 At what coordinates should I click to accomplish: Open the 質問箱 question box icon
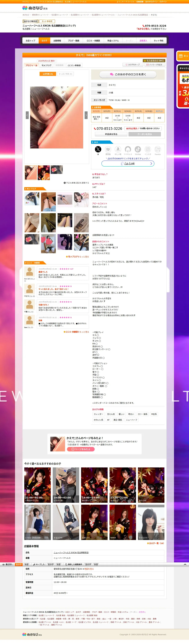(108, 149)
